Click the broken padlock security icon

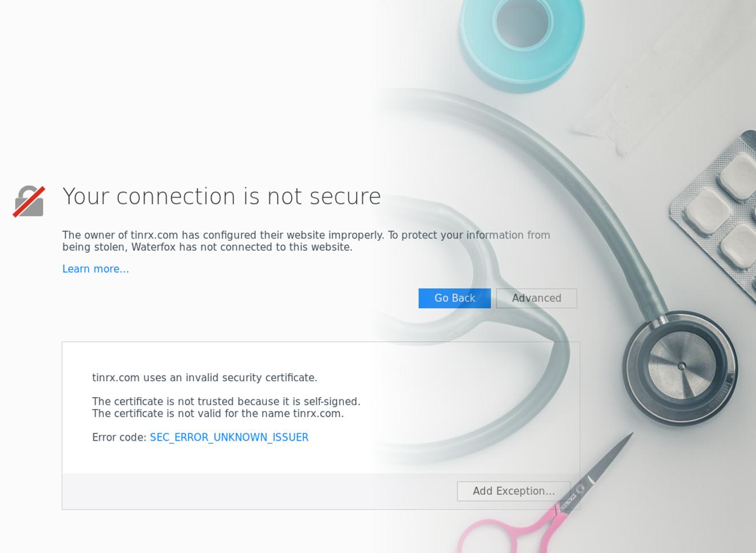(x=28, y=201)
